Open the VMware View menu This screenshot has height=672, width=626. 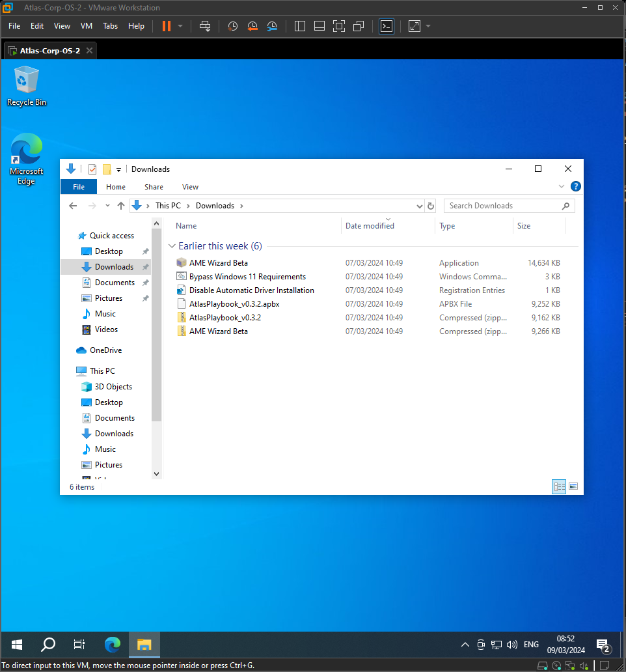(62, 26)
